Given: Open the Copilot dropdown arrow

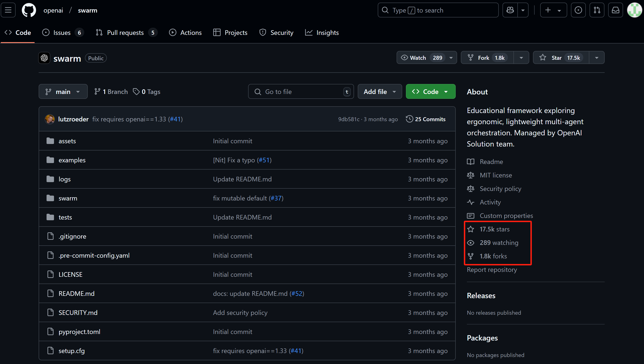Looking at the screenshot, I should [523, 10].
